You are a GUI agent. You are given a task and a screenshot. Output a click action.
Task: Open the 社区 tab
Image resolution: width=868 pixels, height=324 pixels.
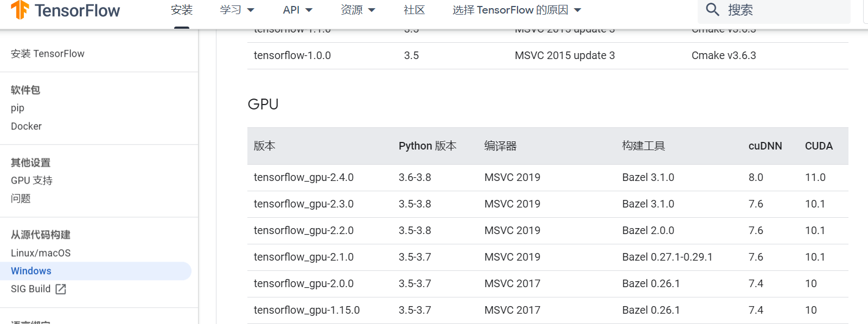(x=414, y=10)
